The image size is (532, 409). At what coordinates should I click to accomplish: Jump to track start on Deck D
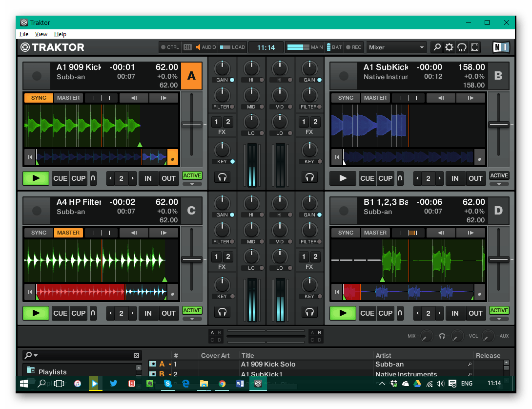click(x=337, y=292)
